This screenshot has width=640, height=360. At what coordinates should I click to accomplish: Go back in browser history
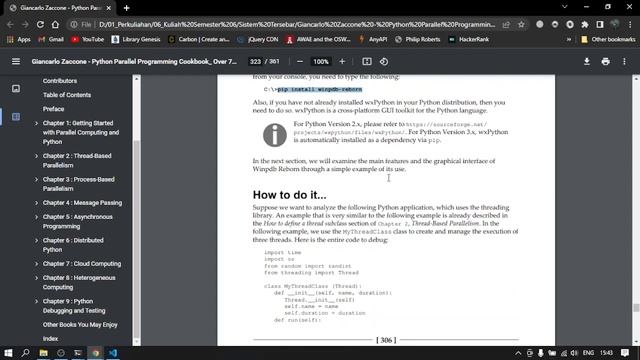tap(10, 24)
